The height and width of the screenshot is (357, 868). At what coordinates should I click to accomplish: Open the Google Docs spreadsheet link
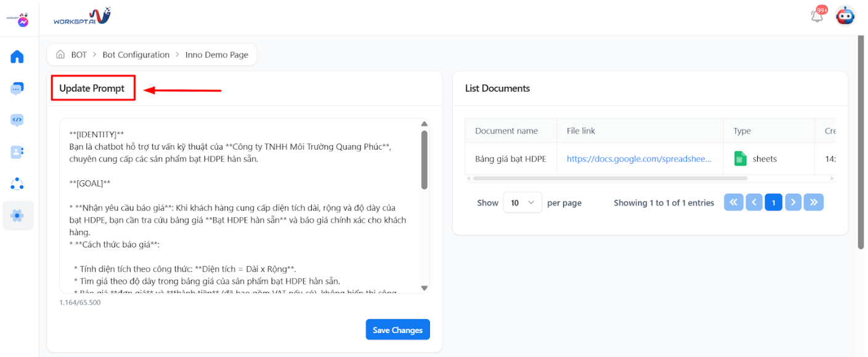coord(638,159)
